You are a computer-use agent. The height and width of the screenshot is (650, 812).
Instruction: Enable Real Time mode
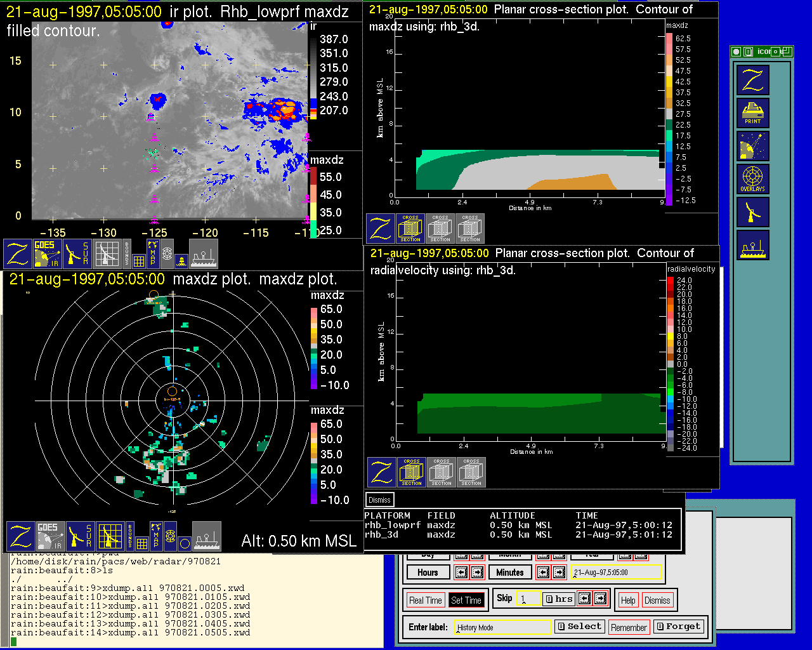coord(425,600)
